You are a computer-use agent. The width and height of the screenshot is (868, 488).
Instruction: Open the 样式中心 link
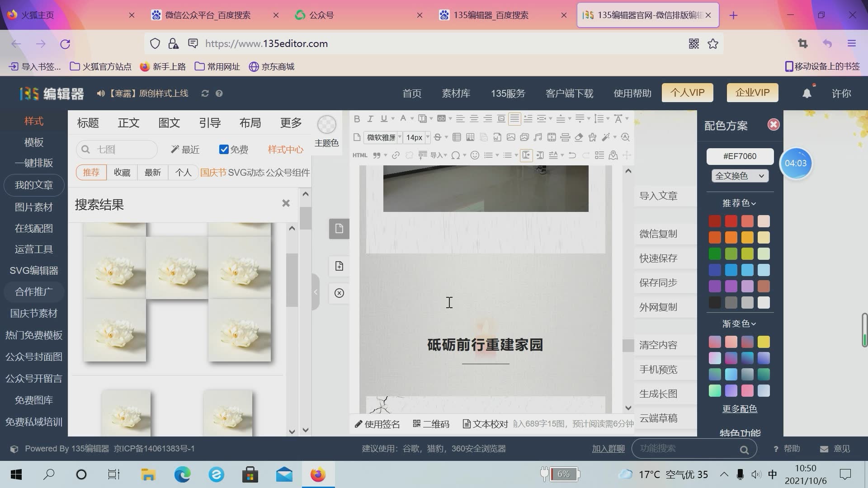[x=285, y=150]
